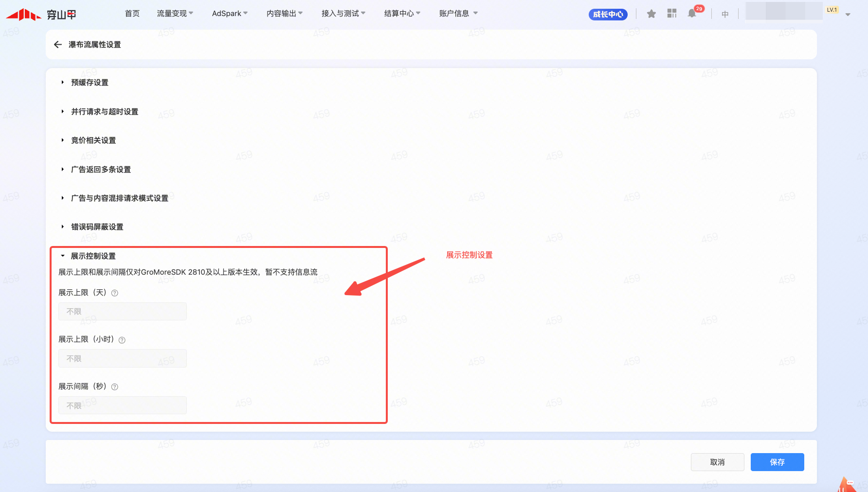This screenshot has width=868, height=492.
Task: Click the back arrow beside 瀑布流属性设置
Action: 58,45
